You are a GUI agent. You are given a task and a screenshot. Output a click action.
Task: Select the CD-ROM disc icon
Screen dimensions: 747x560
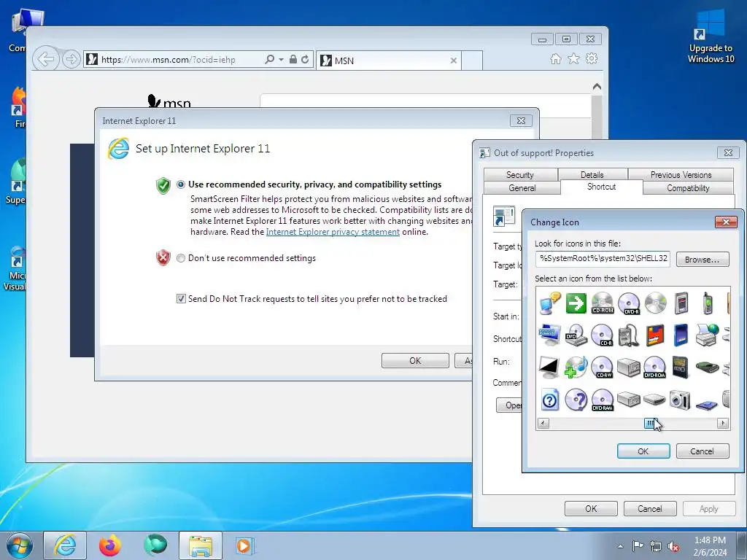[x=602, y=303]
